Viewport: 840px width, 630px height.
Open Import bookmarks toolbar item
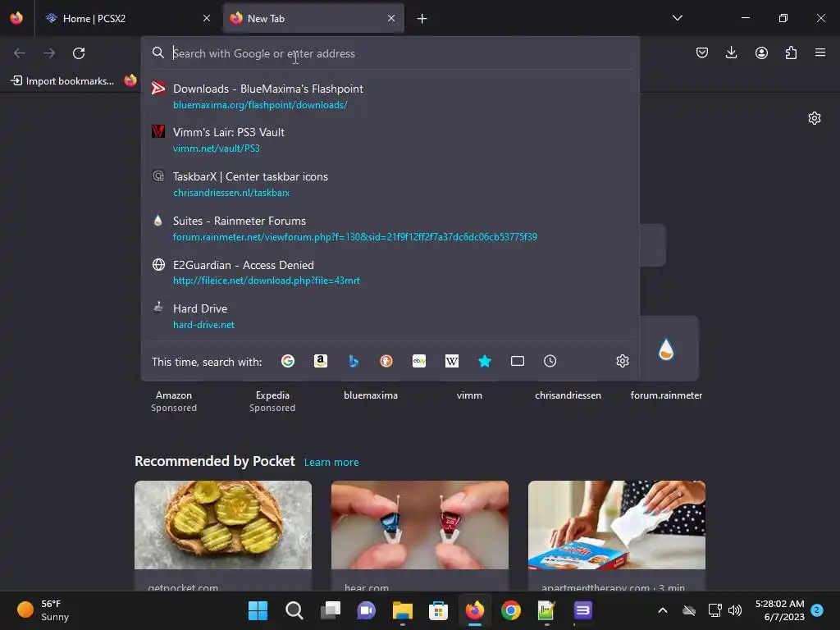click(62, 81)
